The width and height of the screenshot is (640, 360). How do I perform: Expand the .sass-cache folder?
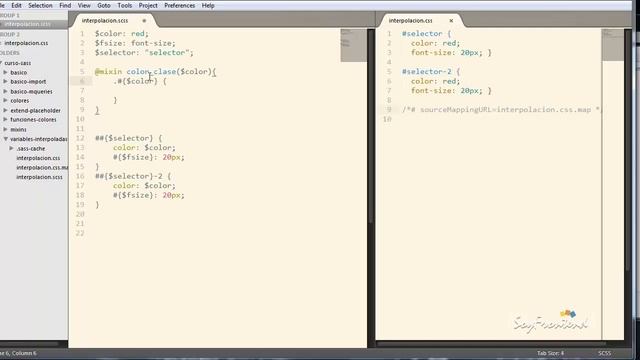point(12,149)
